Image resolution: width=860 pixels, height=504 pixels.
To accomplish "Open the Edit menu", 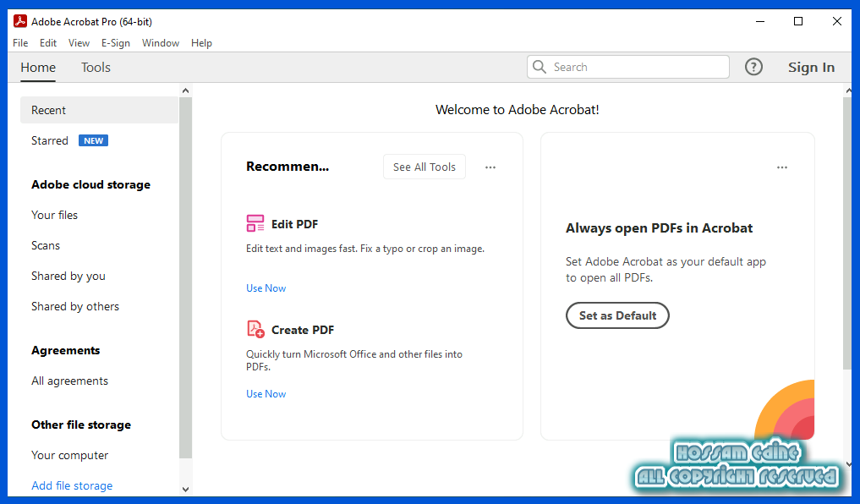I will point(47,43).
